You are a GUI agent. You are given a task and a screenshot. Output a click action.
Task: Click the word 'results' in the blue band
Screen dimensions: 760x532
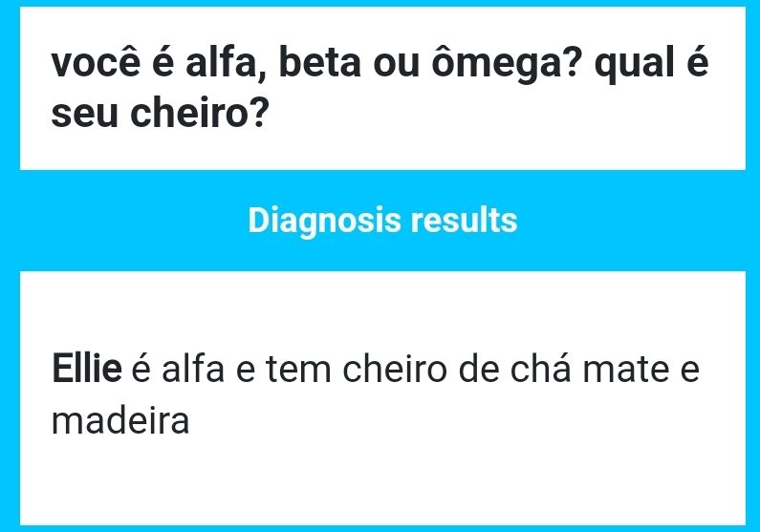[464, 221]
